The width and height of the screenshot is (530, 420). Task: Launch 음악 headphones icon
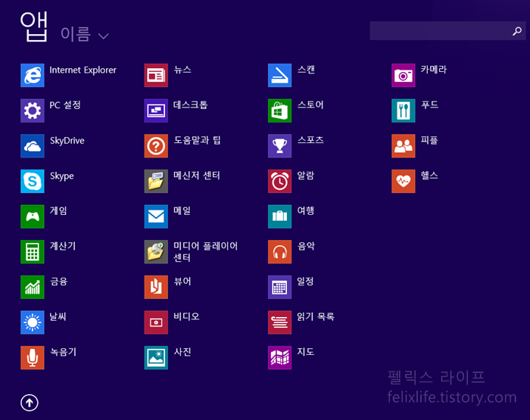coord(279,252)
